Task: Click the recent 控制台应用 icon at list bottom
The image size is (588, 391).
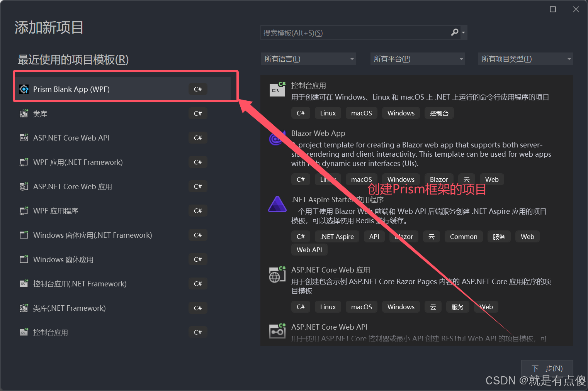Action: (24, 332)
